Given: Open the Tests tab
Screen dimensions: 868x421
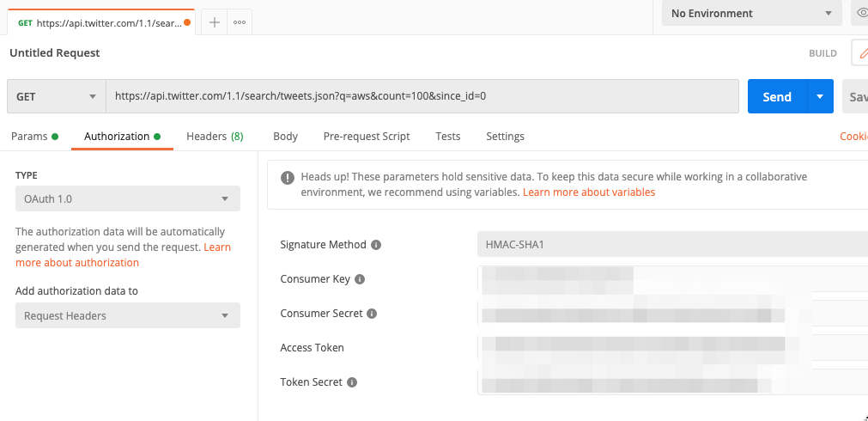Looking at the screenshot, I should tap(448, 137).
